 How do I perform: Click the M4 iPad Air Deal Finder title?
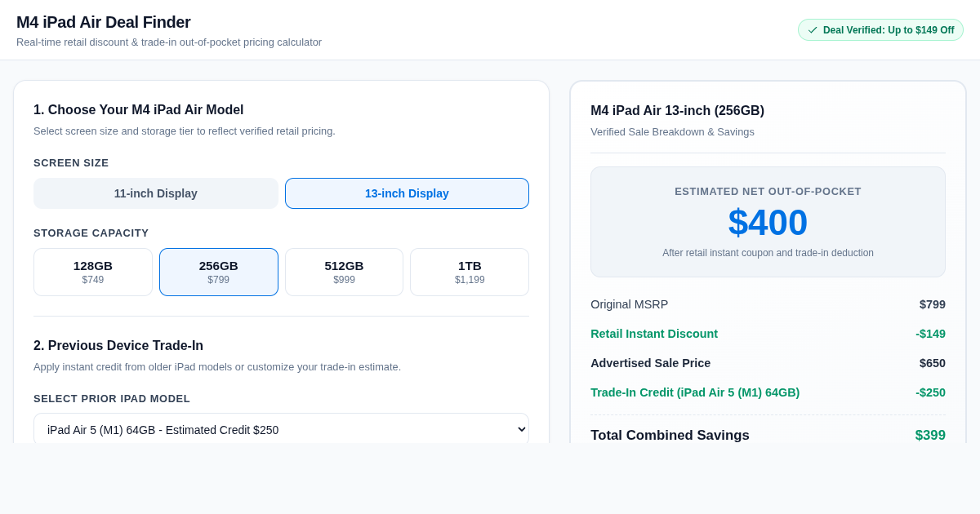click(x=104, y=22)
